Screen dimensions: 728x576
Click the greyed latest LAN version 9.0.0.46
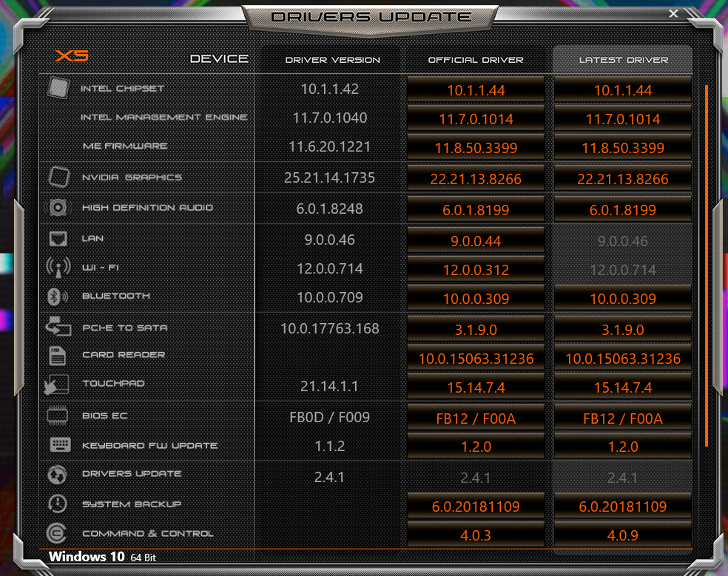(623, 241)
